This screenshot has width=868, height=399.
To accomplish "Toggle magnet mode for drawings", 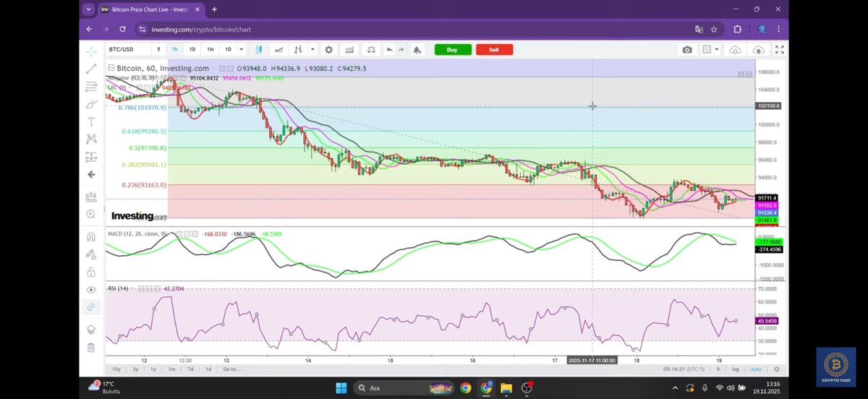I will pos(91,236).
